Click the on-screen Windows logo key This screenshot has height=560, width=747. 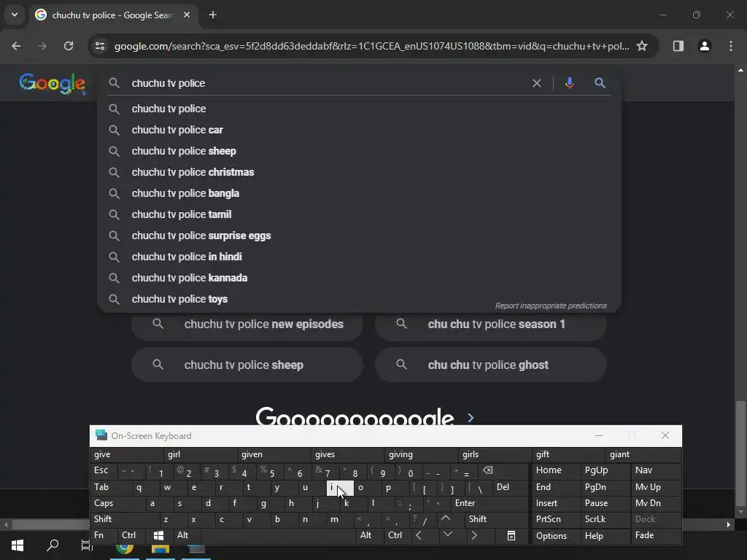(x=158, y=536)
